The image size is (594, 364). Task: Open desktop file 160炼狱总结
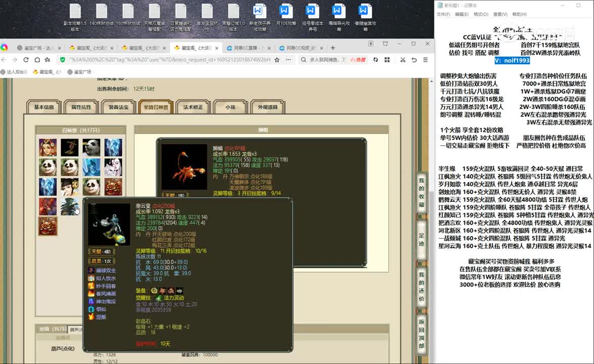click(128, 15)
